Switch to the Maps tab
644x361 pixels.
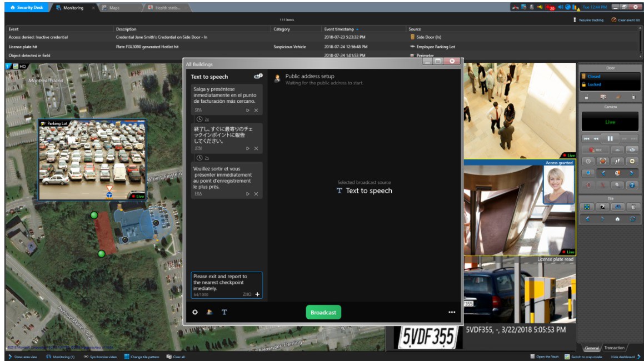(x=114, y=8)
